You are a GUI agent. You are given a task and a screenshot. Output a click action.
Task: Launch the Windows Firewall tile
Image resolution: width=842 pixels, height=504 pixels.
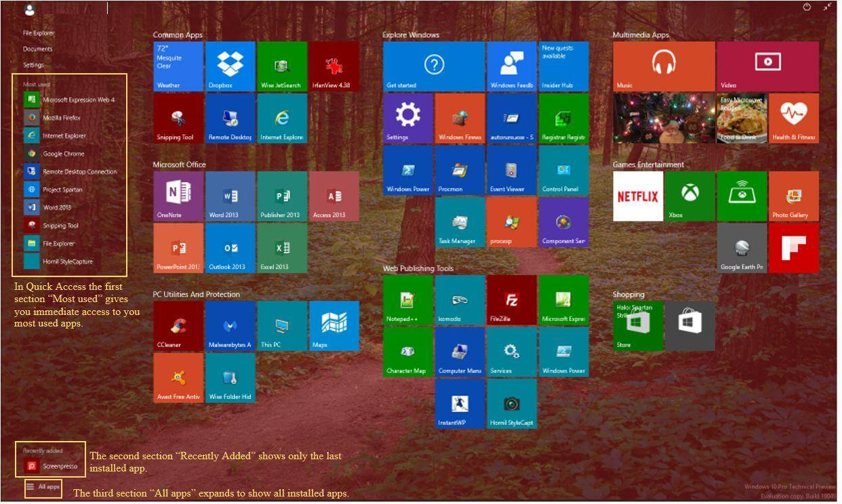coord(460,119)
